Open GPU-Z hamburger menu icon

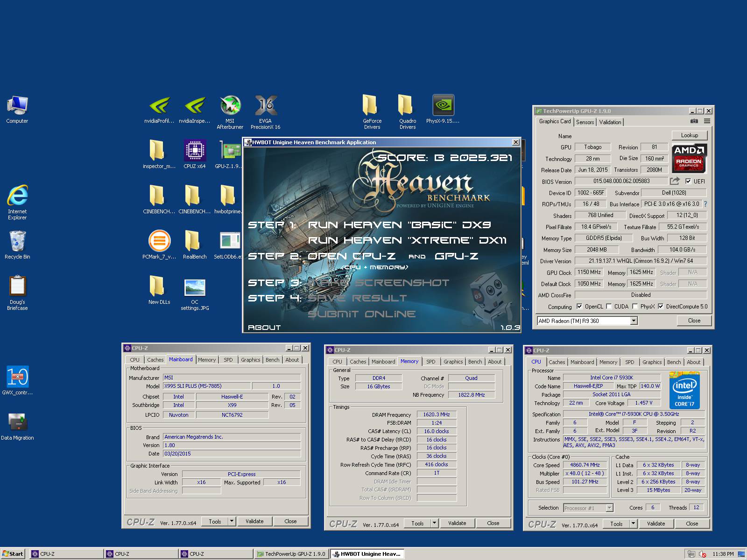pos(707,121)
